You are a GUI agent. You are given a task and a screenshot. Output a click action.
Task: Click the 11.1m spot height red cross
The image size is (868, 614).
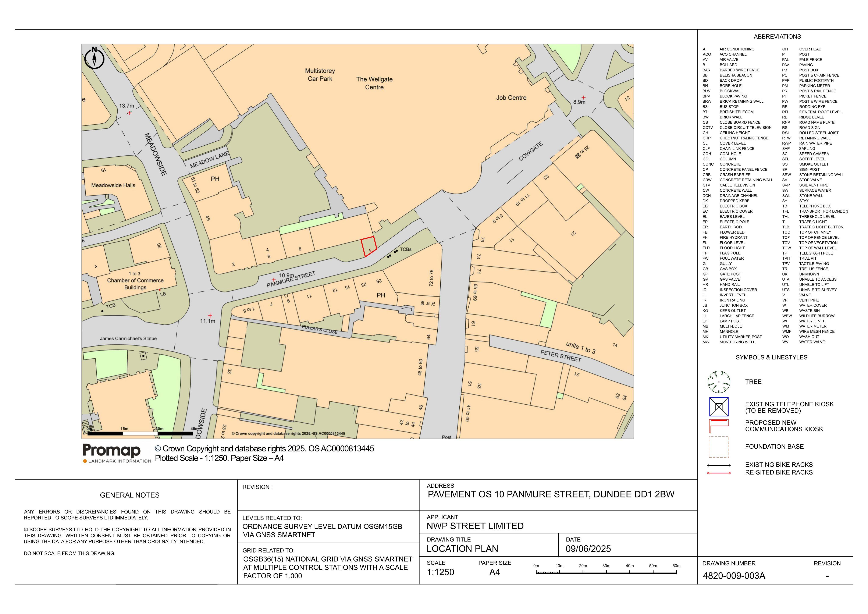pos(210,315)
